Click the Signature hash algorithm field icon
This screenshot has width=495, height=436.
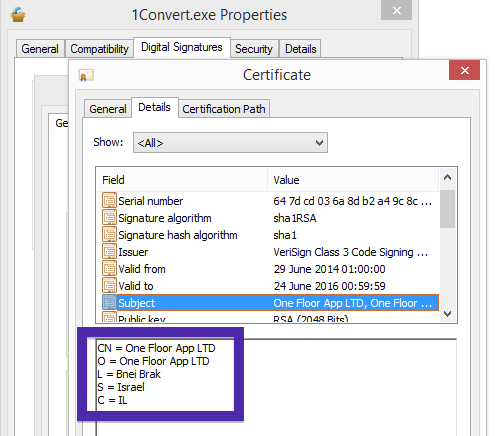109,235
